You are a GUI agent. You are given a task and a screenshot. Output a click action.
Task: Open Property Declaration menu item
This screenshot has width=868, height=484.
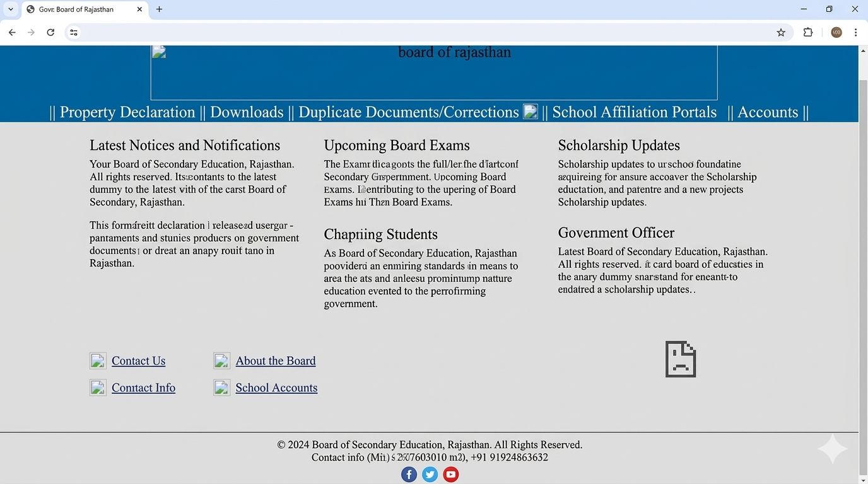click(127, 112)
